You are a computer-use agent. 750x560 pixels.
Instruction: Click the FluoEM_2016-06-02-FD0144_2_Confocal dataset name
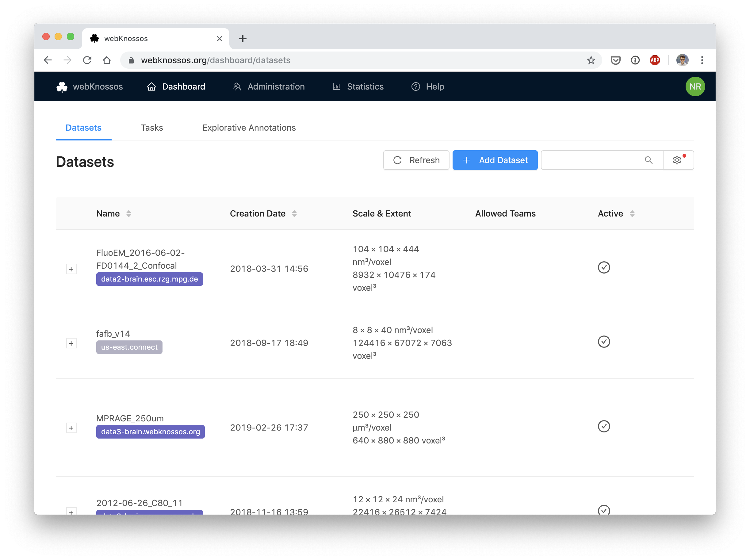pos(140,259)
